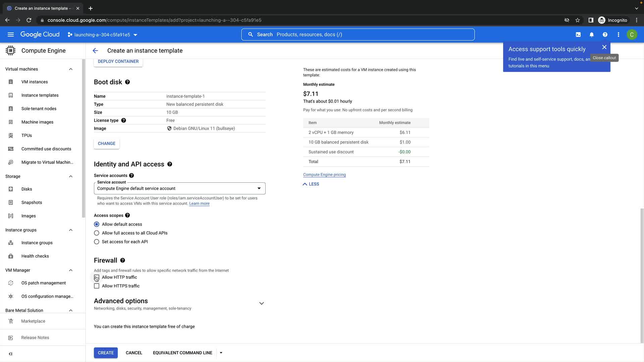Select Allow full access to all Cloud APIs

(97, 233)
